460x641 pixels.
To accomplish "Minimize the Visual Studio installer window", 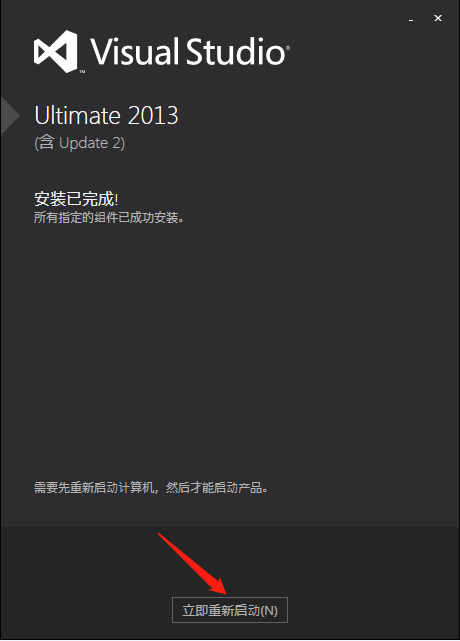I will pyautogui.click(x=411, y=19).
